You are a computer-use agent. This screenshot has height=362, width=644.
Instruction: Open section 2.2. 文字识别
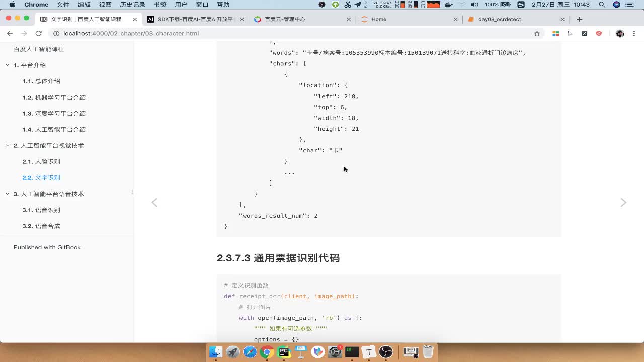pos(41,178)
